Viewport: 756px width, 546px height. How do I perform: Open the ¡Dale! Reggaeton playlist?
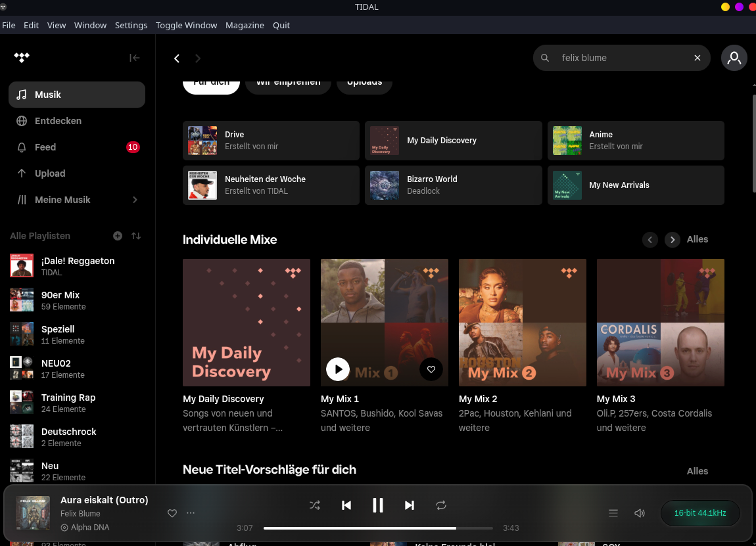pos(77,266)
